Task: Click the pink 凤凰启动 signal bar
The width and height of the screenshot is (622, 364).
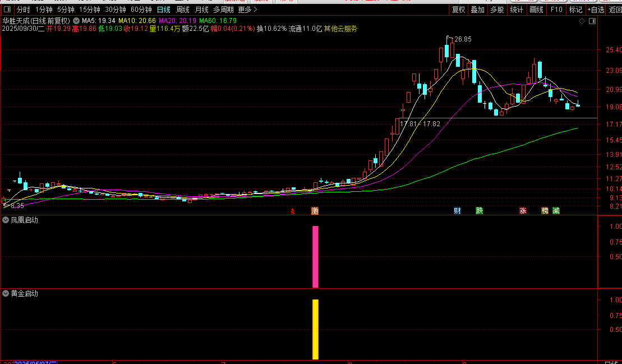Action: tap(315, 256)
